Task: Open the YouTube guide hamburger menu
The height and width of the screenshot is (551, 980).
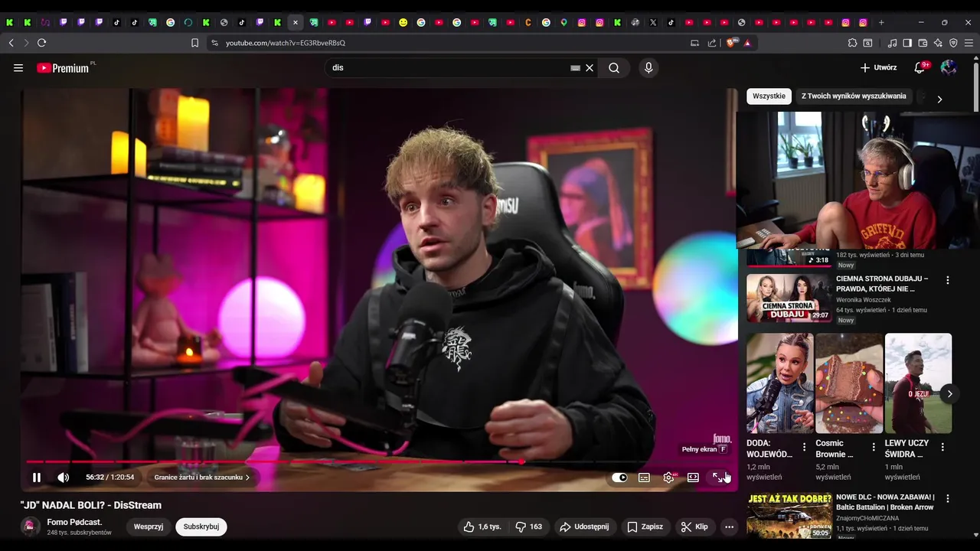Action: [x=18, y=68]
